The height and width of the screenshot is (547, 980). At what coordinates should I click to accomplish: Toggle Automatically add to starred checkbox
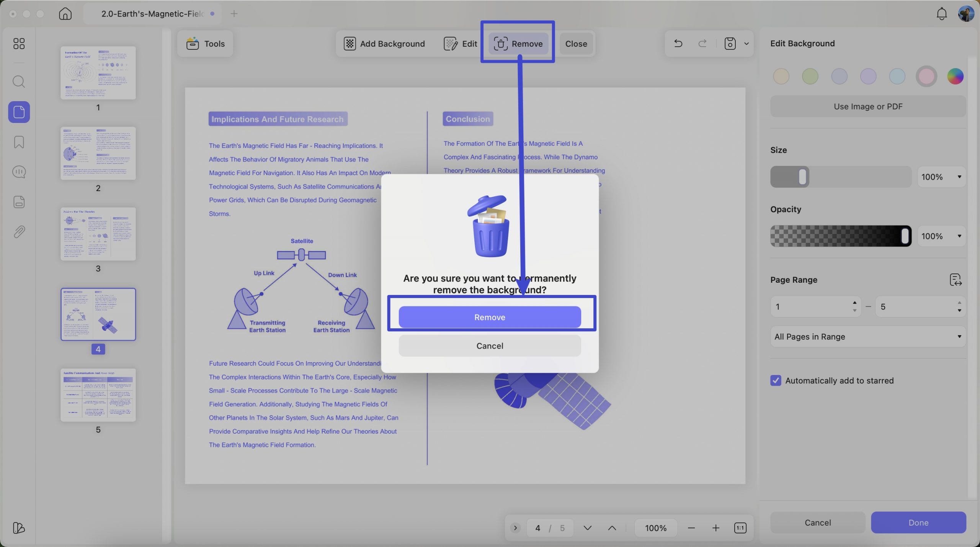776,380
